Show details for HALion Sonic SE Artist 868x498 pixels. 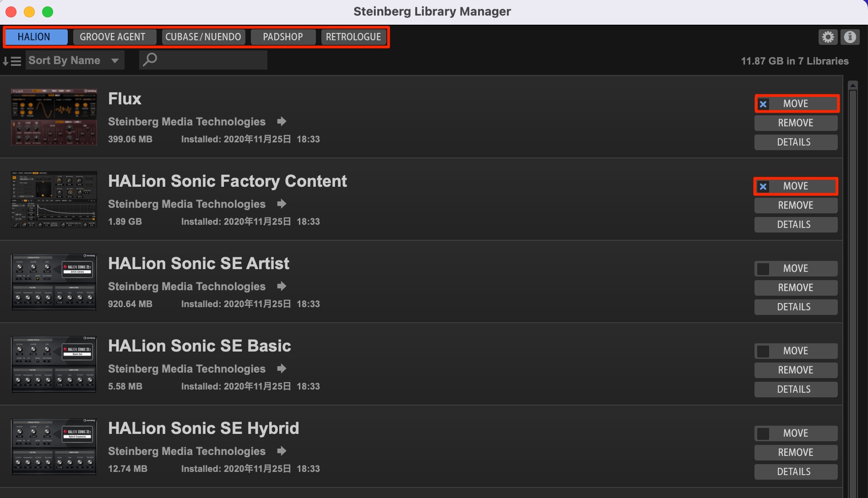point(796,307)
